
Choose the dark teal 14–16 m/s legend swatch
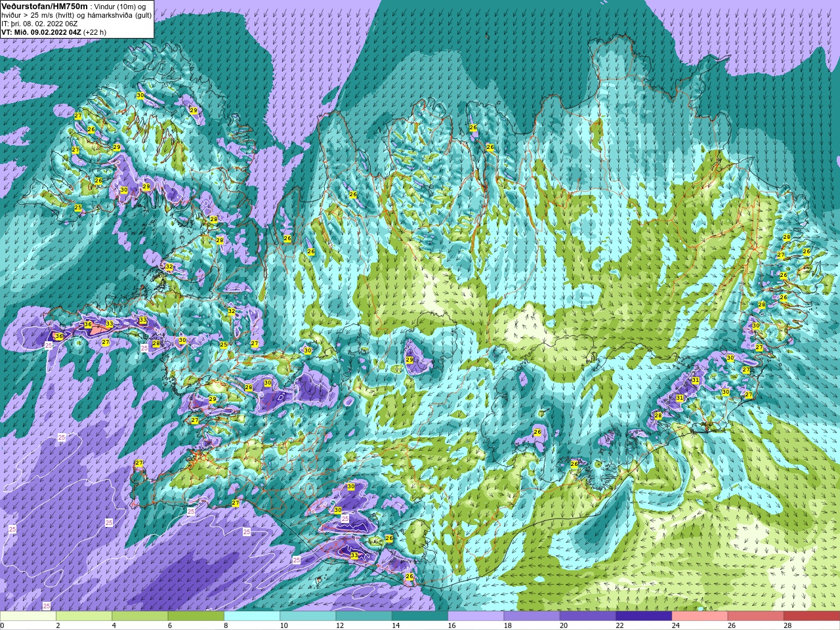click(420, 616)
